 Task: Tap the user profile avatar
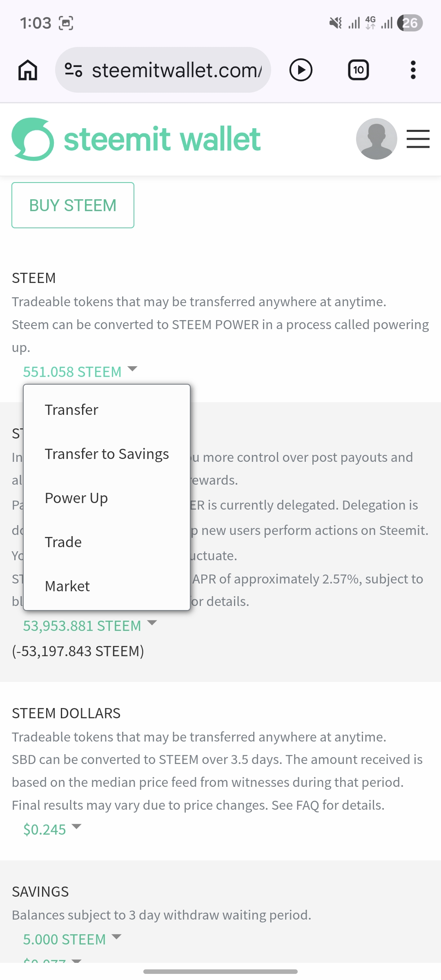click(376, 139)
